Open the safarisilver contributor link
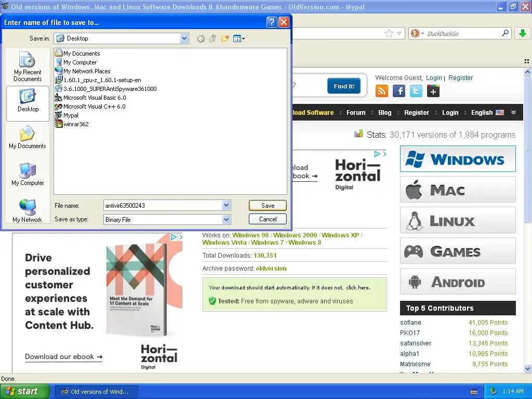Screen dimensions: 532x399 coord(416,343)
